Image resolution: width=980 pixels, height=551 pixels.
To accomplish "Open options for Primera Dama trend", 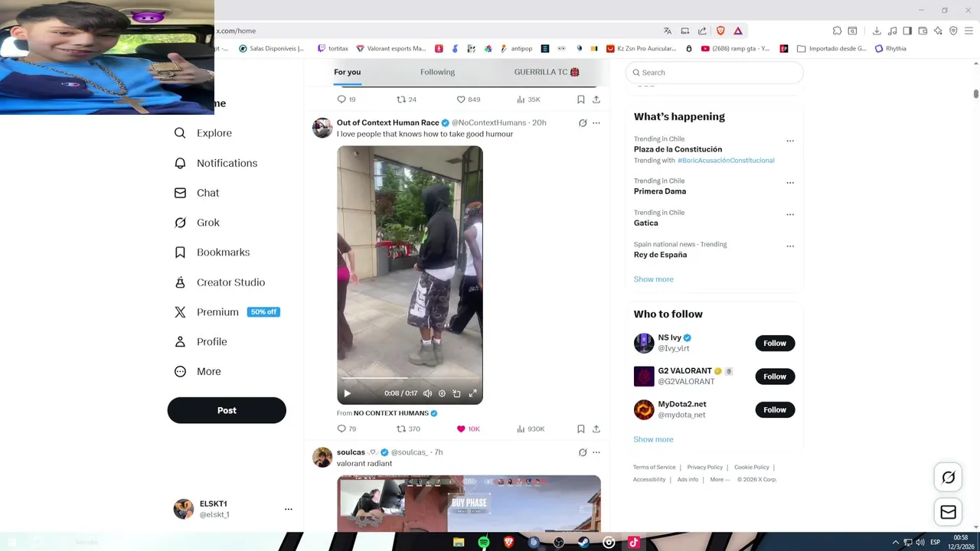I will tap(790, 183).
